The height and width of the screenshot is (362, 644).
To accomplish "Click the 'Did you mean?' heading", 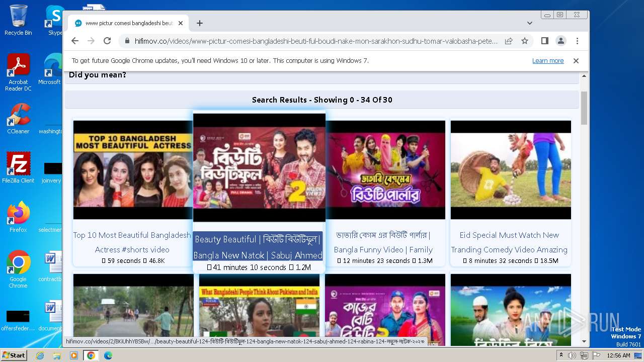I will pyautogui.click(x=98, y=75).
